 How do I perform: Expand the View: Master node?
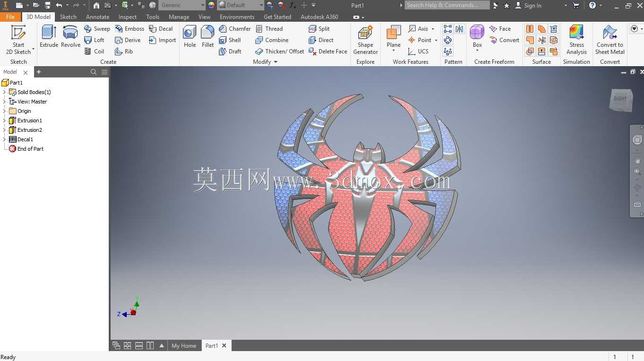[x=5, y=102]
